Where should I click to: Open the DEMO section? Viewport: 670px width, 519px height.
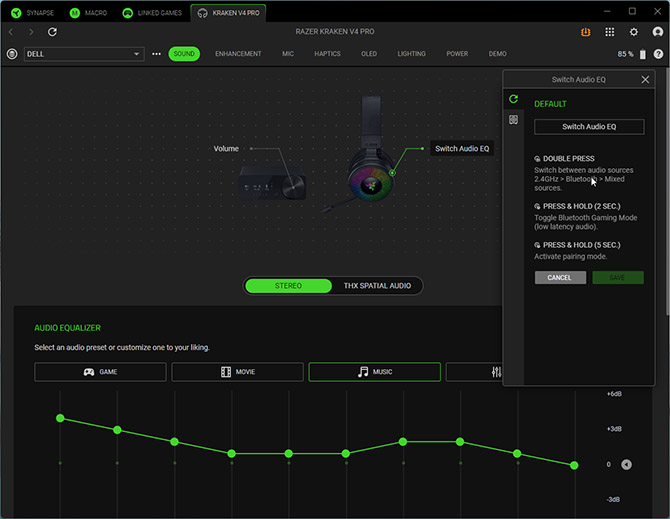(497, 54)
